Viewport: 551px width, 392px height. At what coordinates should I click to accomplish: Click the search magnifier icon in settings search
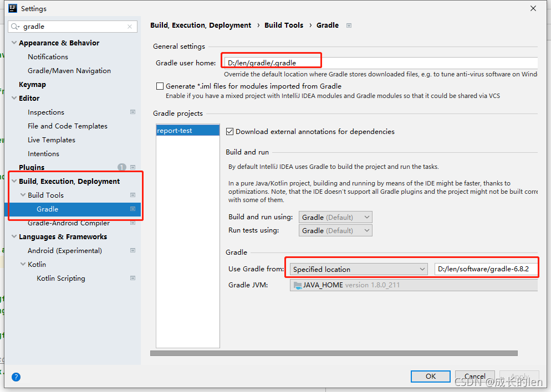coord(15,27)
